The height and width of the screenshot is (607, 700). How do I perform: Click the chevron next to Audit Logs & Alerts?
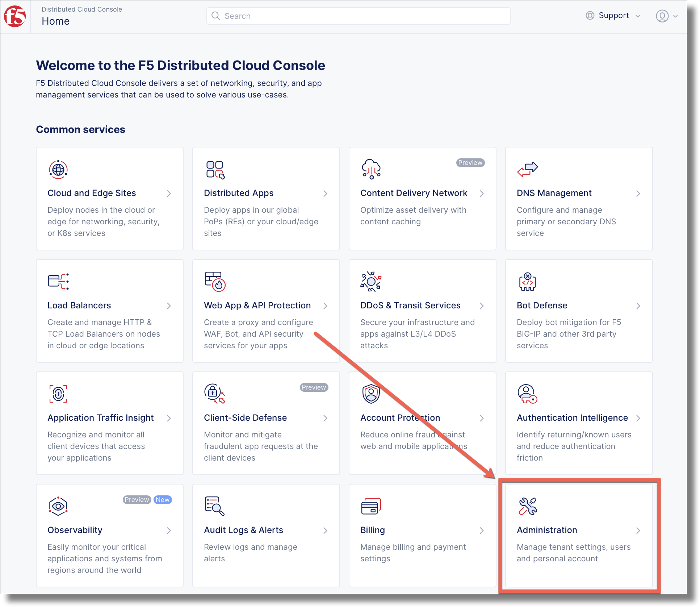[x=326, y=531]
